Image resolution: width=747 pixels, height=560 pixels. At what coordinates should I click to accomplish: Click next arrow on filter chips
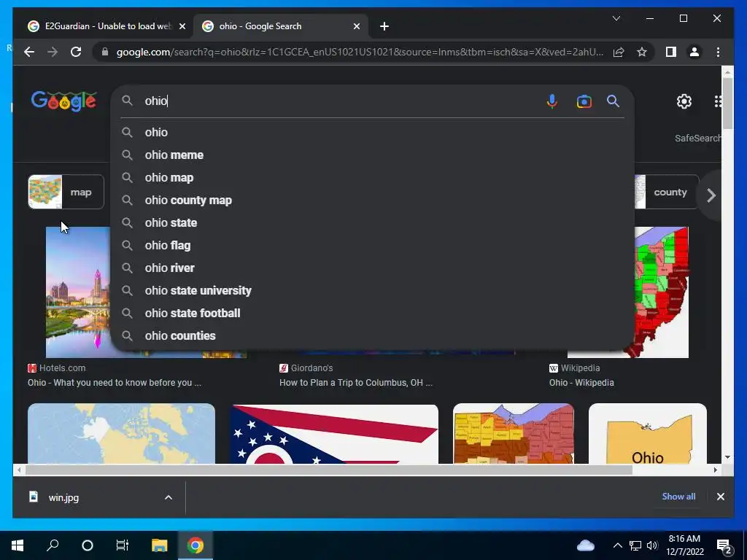pos(711,195)
